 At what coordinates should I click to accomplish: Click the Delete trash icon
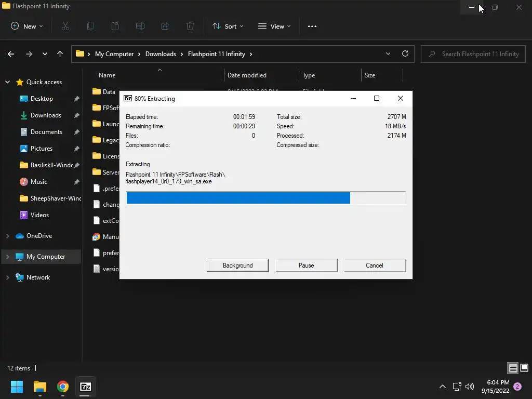pyautogui.click(x=190, y=26)
